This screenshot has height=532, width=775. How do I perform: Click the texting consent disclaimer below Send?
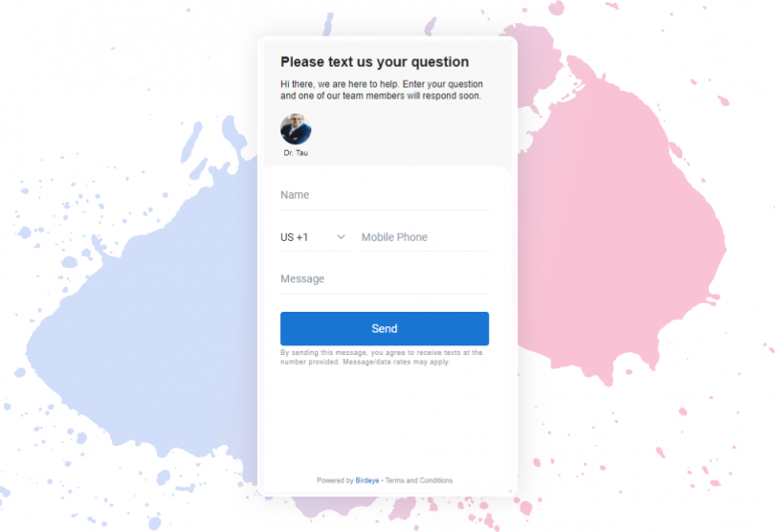(x=381, y=357)
